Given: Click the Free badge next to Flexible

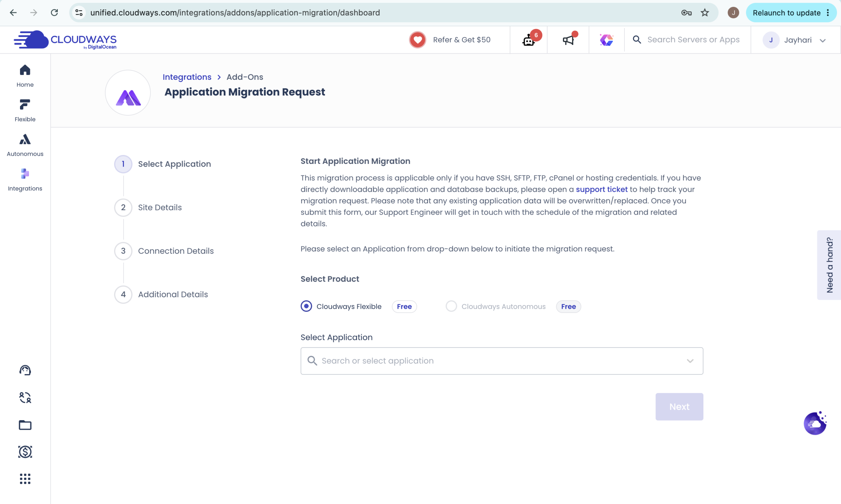Looking at the screenshot, I should [404, 306].
